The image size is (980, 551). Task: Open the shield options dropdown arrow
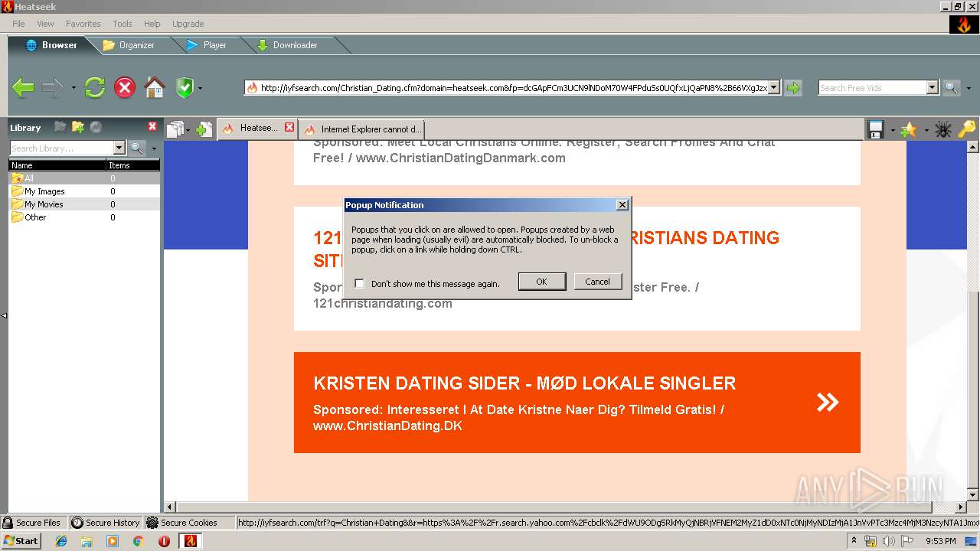tap(200, 88)
